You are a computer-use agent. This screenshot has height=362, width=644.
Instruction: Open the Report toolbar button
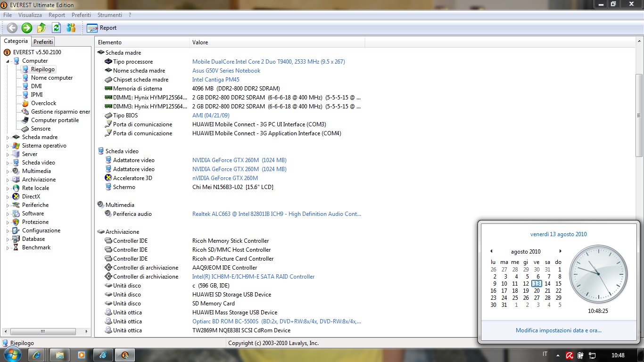pos(102,28)
